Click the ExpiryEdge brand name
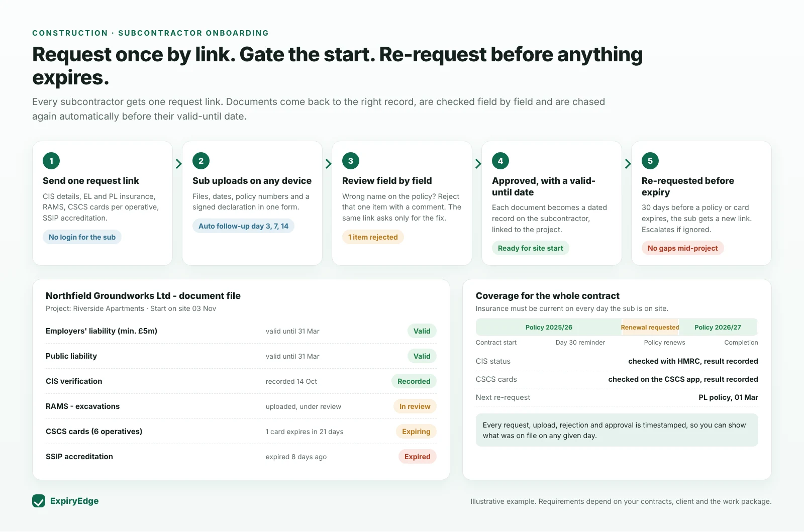The height and width of the screenshot is (532, 804). tap(74, 501)
